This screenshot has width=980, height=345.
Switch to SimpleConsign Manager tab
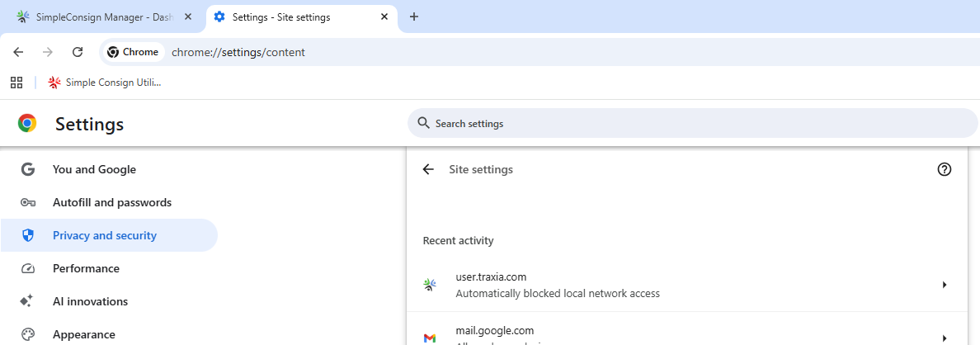102,17
